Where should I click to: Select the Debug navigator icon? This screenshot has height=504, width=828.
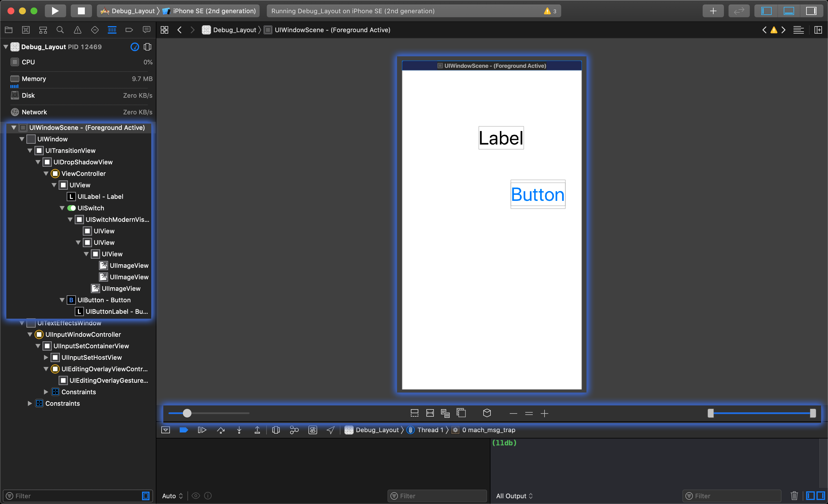[112, 30]
